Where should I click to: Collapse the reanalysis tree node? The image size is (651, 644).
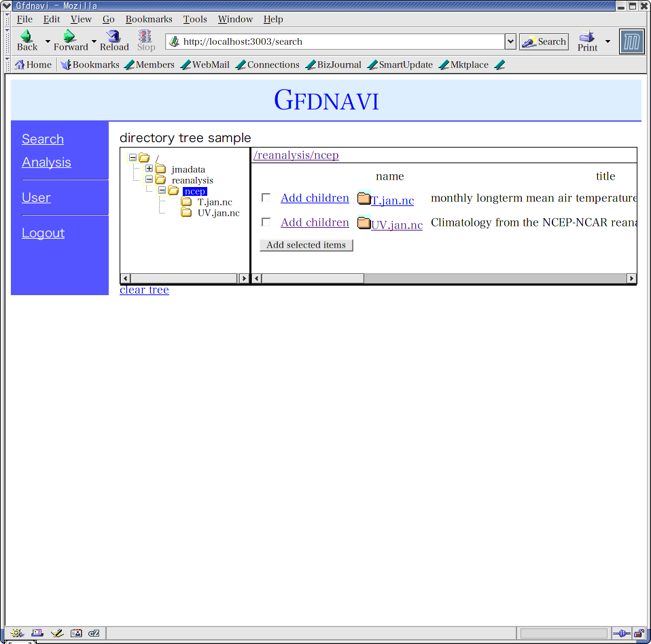click(x=149, y=180)
